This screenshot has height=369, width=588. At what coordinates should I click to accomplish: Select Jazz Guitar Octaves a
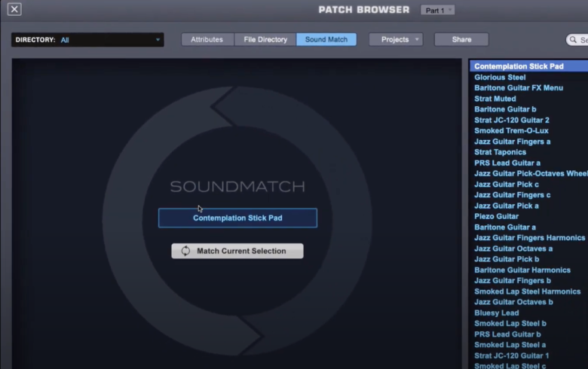click(x=513, y=249)
